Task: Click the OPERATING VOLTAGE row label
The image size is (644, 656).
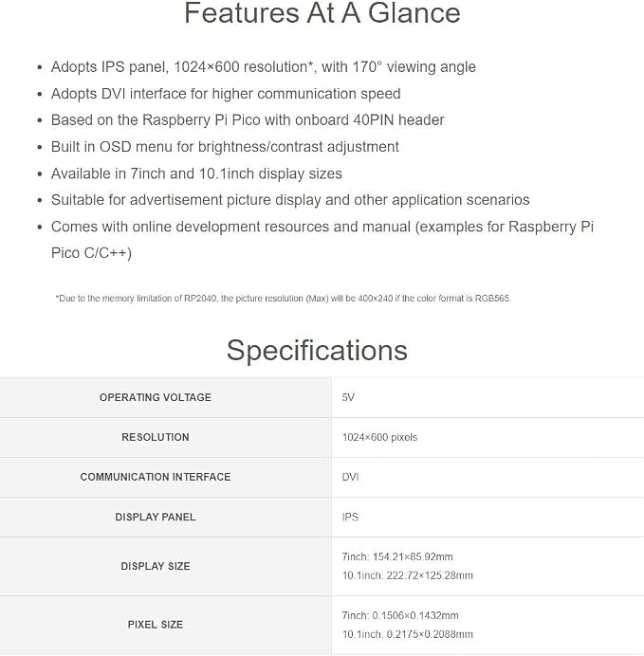Action: tap(156, 397)
